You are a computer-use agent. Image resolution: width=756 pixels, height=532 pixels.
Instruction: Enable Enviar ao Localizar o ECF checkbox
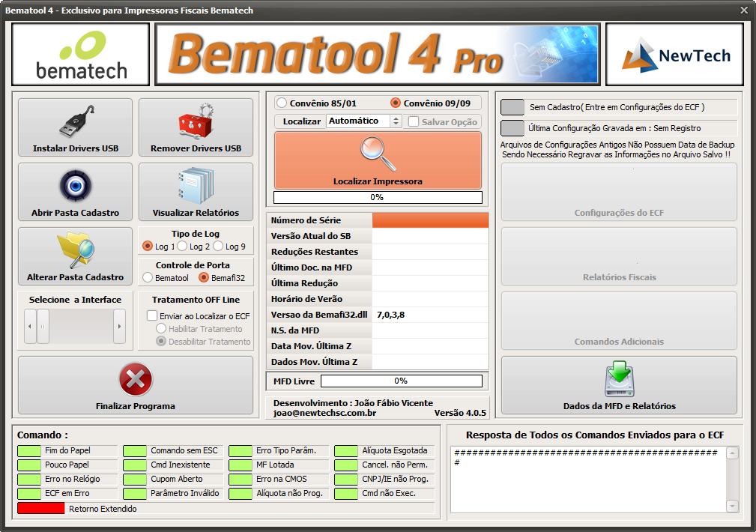coord(152,316)
